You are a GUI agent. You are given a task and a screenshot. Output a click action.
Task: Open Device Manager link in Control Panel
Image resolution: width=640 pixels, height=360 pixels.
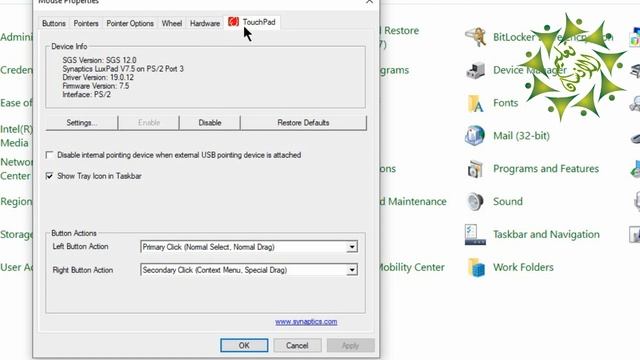click(x=530, y=70)
